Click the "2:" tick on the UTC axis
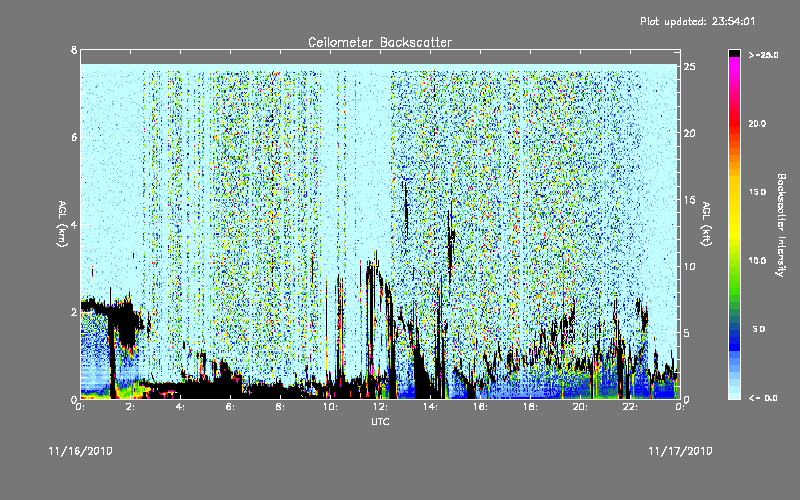The image size is (800, 500). 131,407
